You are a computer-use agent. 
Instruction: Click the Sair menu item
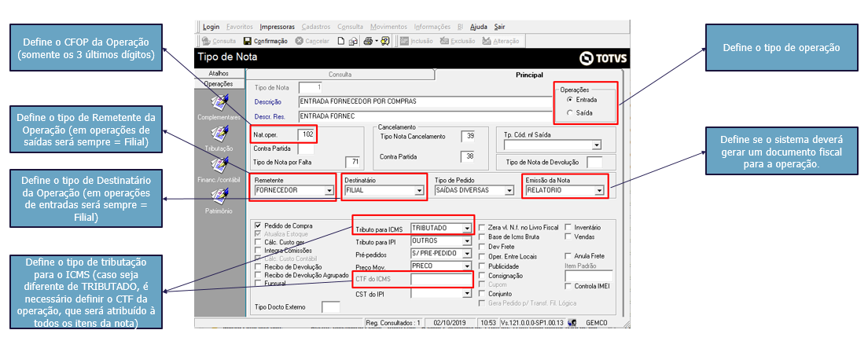(x=499, y=27)
